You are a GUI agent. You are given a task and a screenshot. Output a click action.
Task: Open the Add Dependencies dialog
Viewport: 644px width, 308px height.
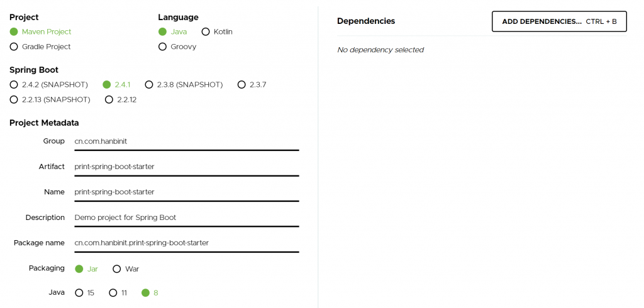click(559, 21)
